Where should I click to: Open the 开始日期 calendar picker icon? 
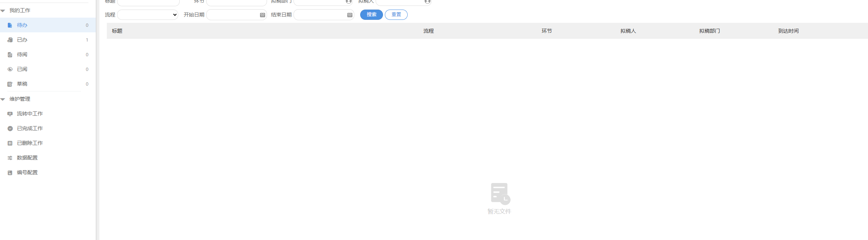pos(263,15)
